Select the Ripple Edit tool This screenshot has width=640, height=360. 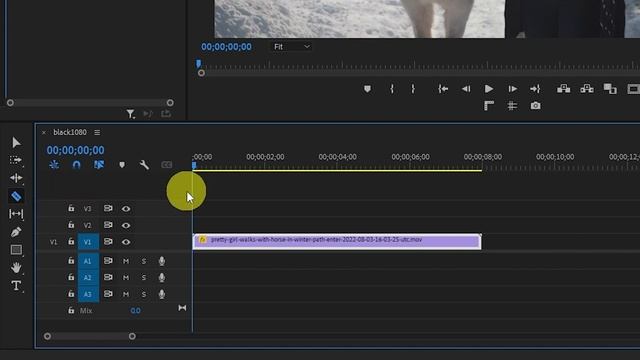click(x=16, y=178)
